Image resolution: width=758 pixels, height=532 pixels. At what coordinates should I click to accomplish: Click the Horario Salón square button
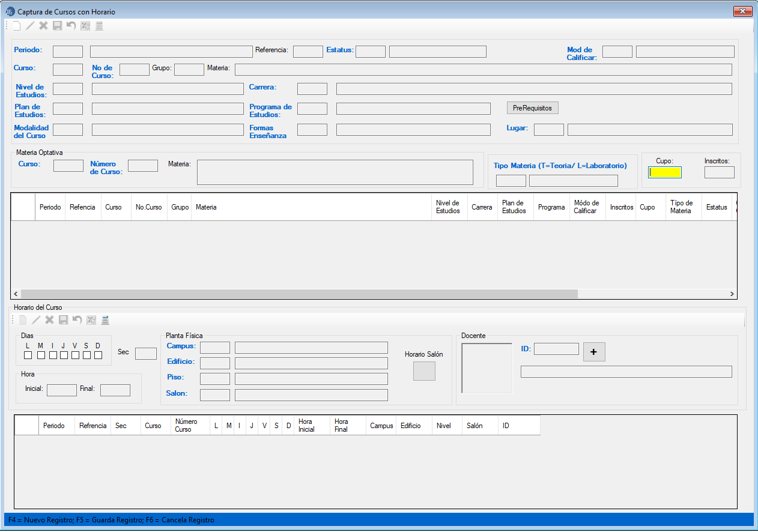point(424,371)
